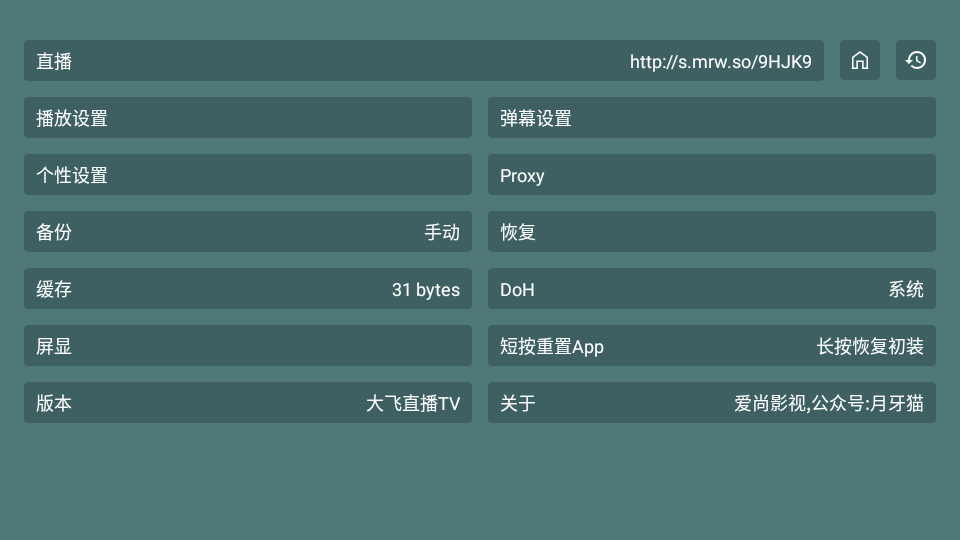This screenshot has height=540, width=960.
Task: Click the home icon button
Action: click(x=860, y=61)
